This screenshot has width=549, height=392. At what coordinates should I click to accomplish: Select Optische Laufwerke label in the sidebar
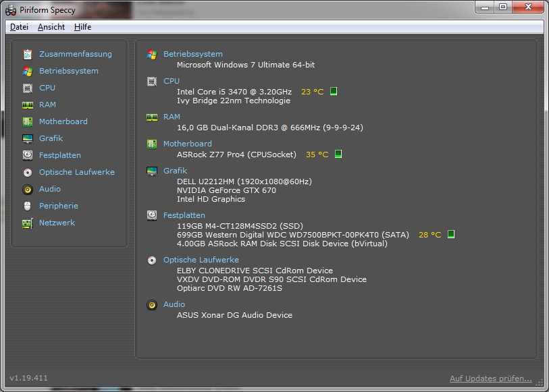77,172
